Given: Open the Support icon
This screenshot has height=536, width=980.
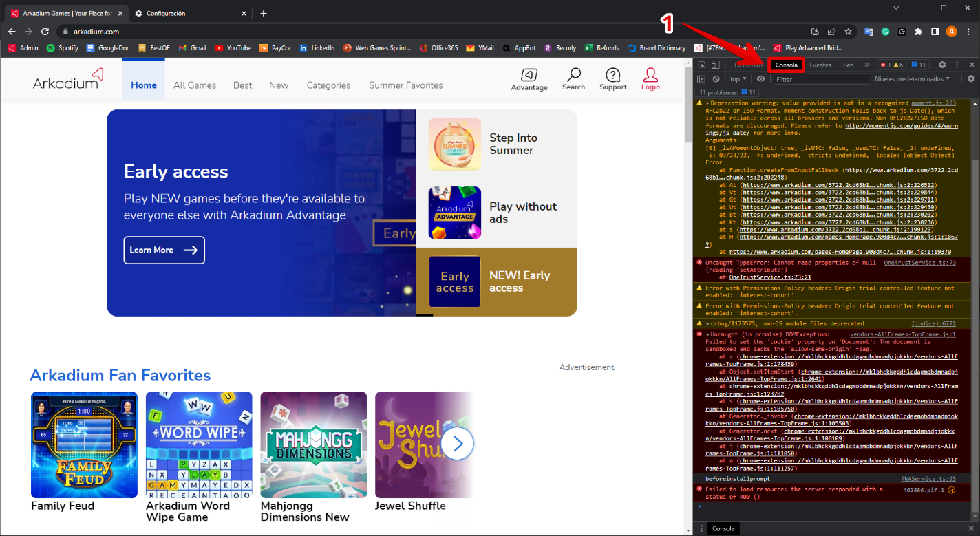Looking at the screenshot, I should (x=612, y=79).
